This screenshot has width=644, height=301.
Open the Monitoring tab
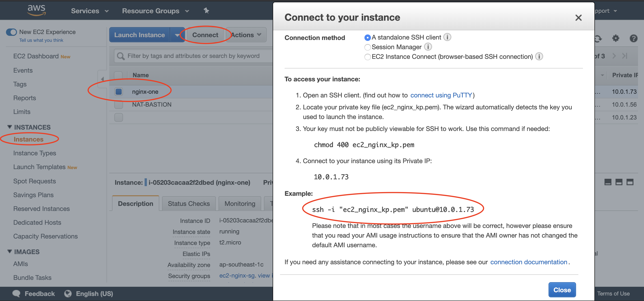coord(240,204)
